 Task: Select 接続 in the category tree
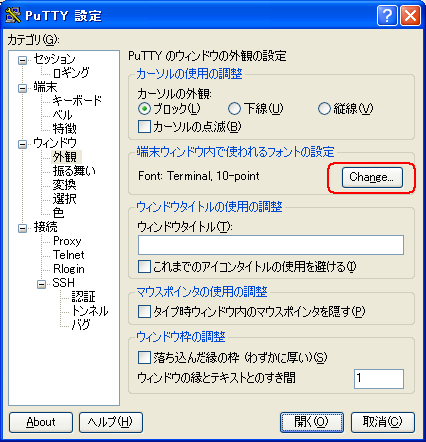pyautogui.click(x=45, y=227)
